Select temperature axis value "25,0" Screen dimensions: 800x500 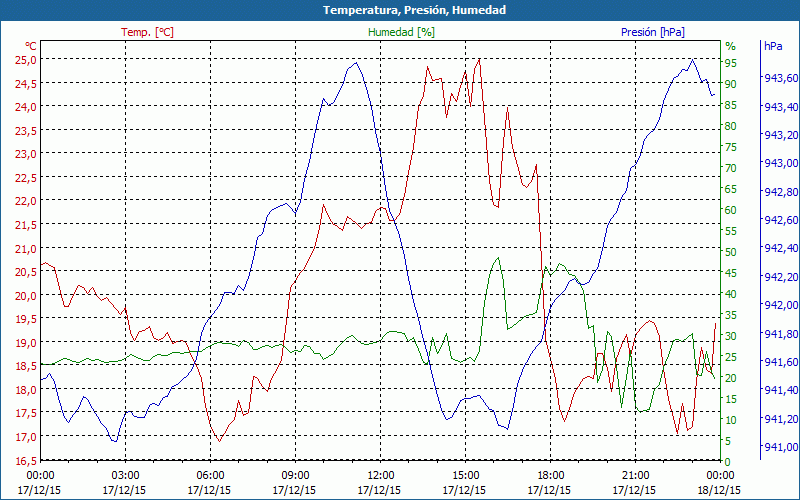point(26,60)
